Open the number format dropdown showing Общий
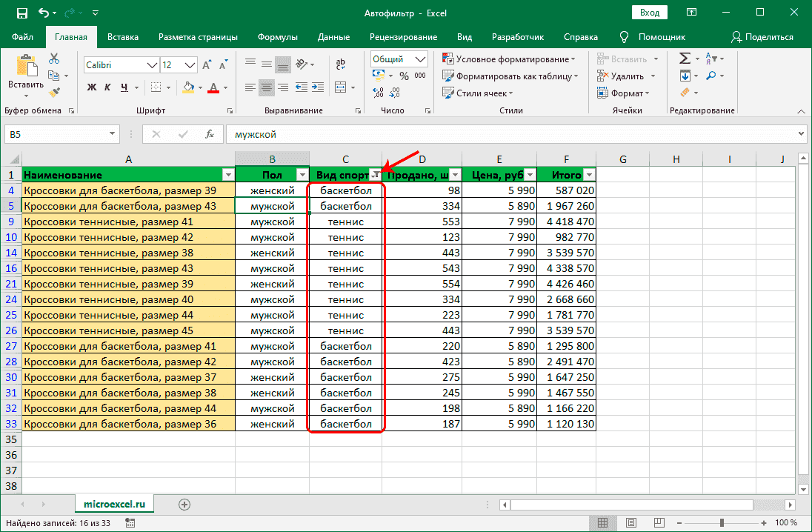Image resolution: width=812 pixels, height=532 pixels. tap(421, 59)
